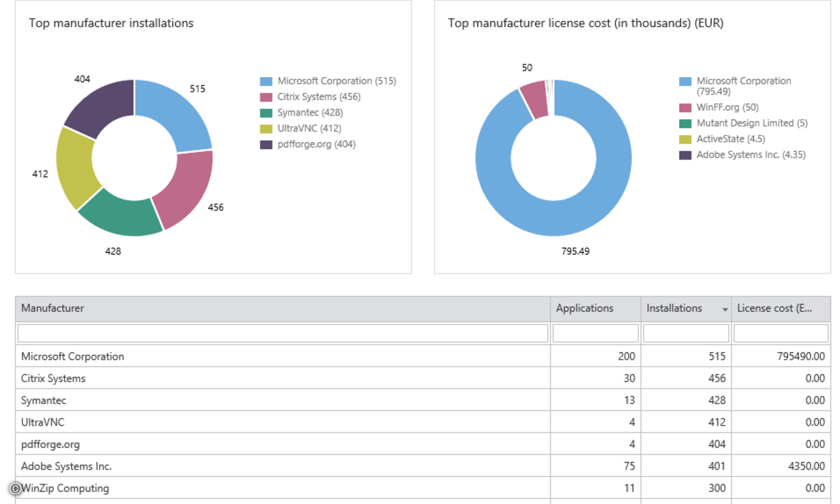The width and height of the screenshot is (840, 504).
Task: Click the 30 applications cell for Citrix
Action: (x=596, y=378)
